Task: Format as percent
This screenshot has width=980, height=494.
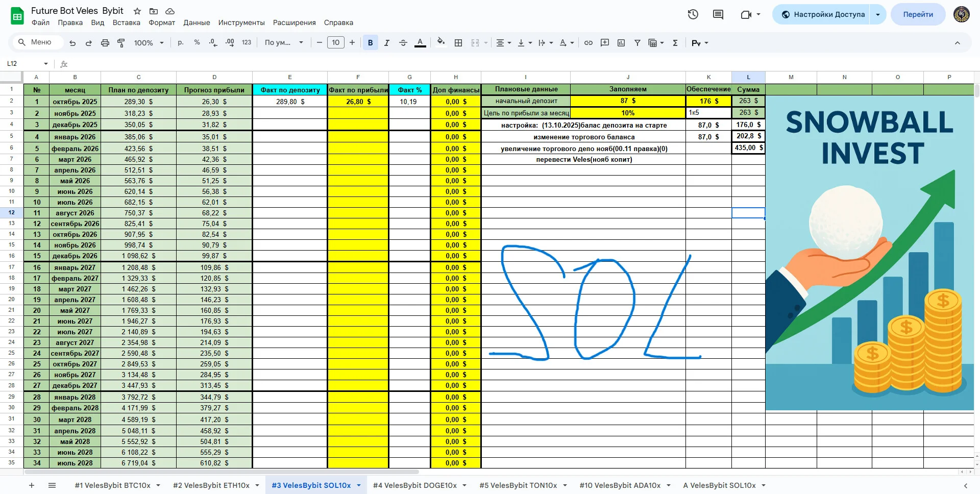Action: click(197, 43)
